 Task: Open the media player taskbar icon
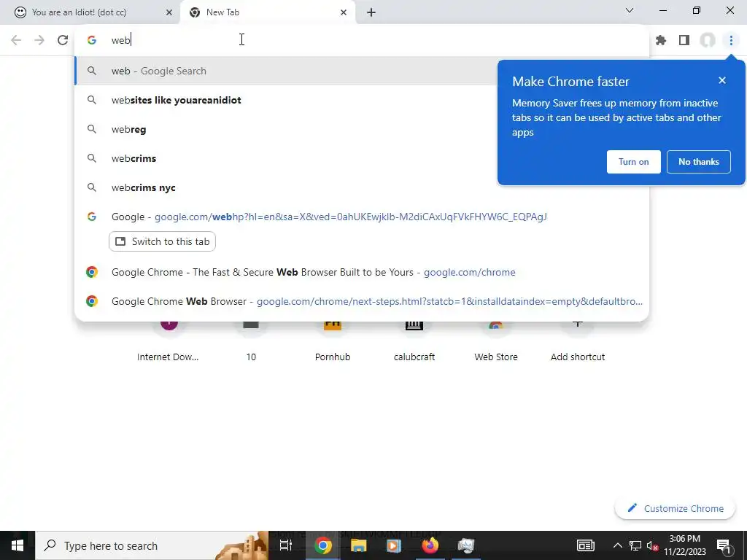(394, 545)
